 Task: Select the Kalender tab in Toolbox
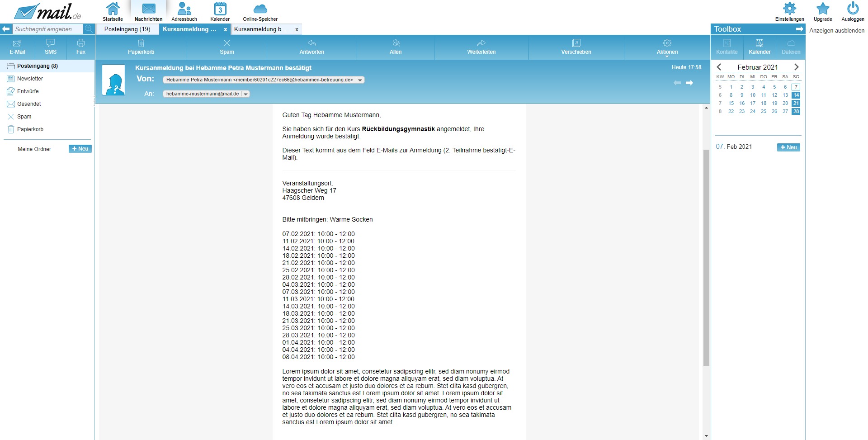[x=759, y=47]
